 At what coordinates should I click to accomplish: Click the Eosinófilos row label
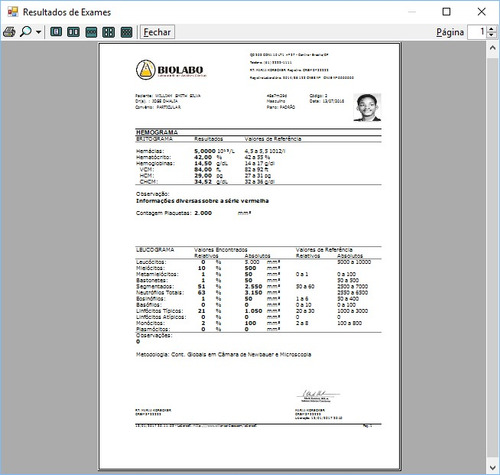151,299
